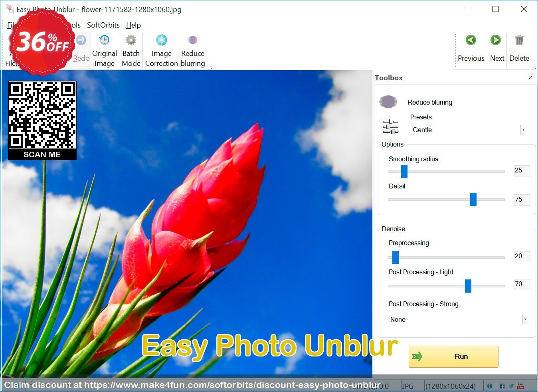
Task: Click the Post Processing - Light value 70
Action: pos(522,284)
